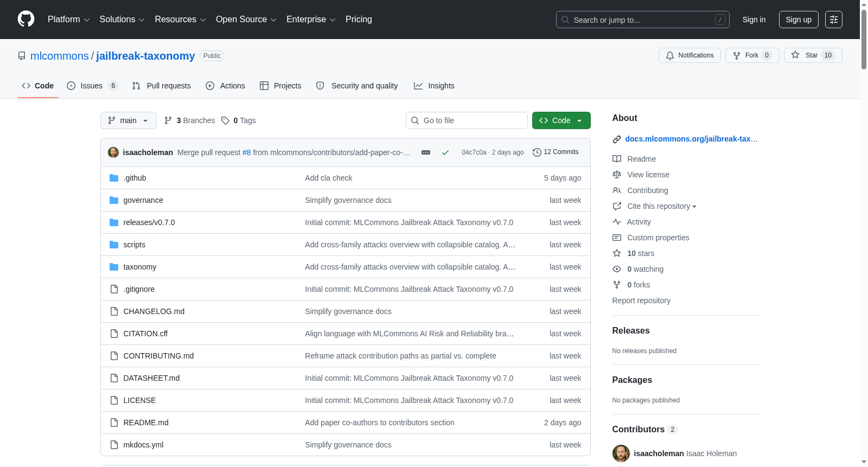The image size is (868, 467).
Task: Open the CHANGELOG.md file
Action: [154, 311]
